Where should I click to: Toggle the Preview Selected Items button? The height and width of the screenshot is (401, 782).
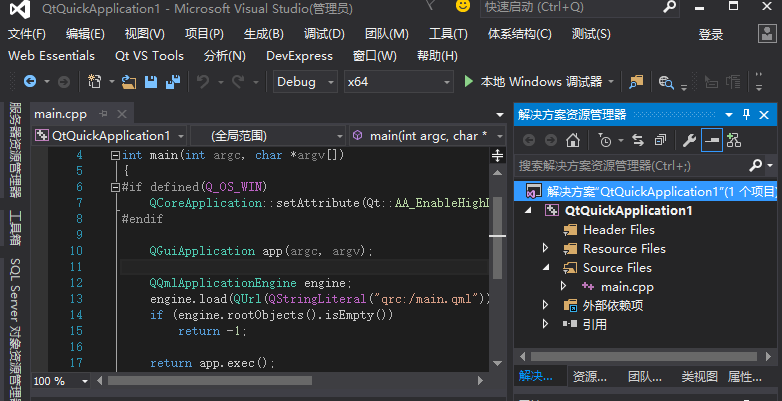pyautogui.click(x=711, y=140)
